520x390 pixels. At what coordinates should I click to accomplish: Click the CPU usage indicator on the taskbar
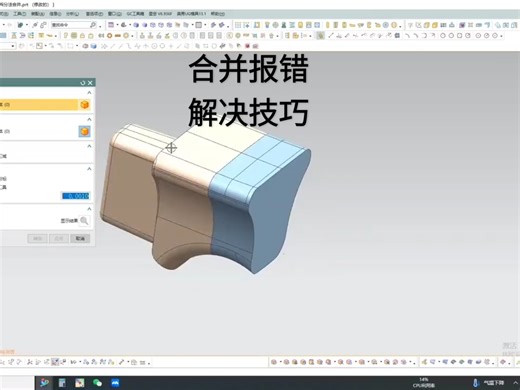coord(423,383)
